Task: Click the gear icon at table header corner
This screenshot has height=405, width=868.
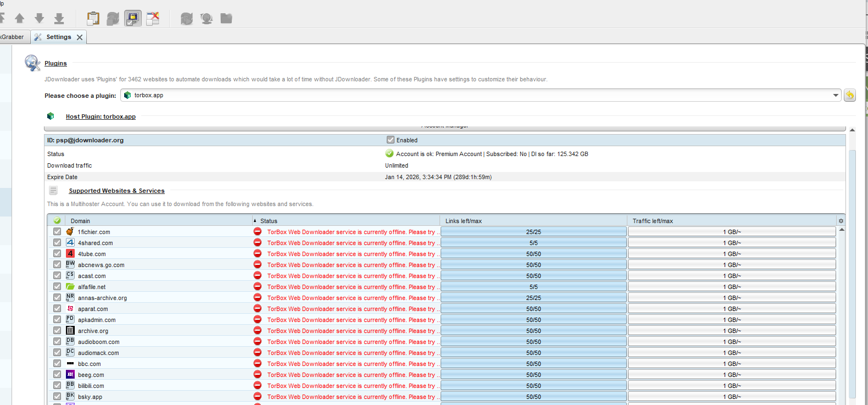Action: 841,221
